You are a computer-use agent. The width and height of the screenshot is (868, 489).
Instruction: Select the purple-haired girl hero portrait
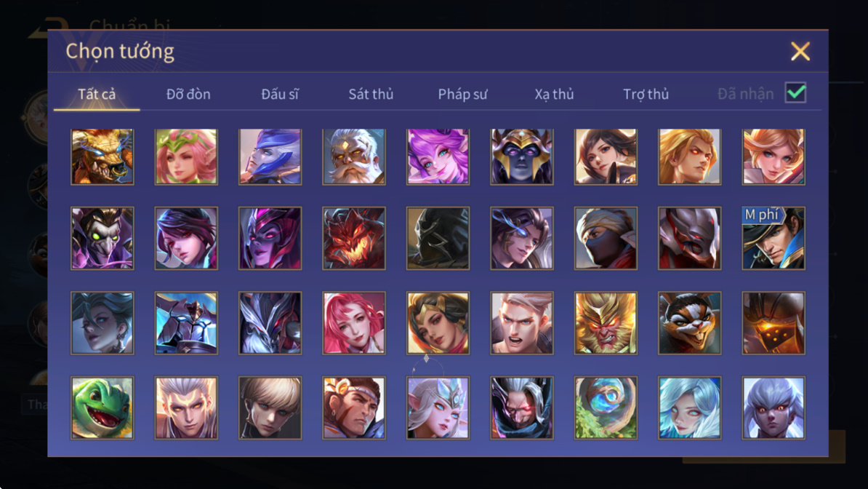point(438,157)
